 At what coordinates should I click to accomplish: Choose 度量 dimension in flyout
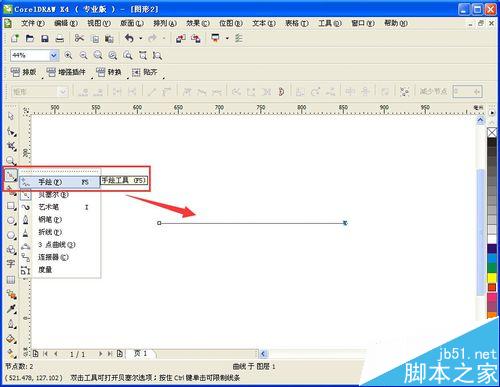click(60, 270)
